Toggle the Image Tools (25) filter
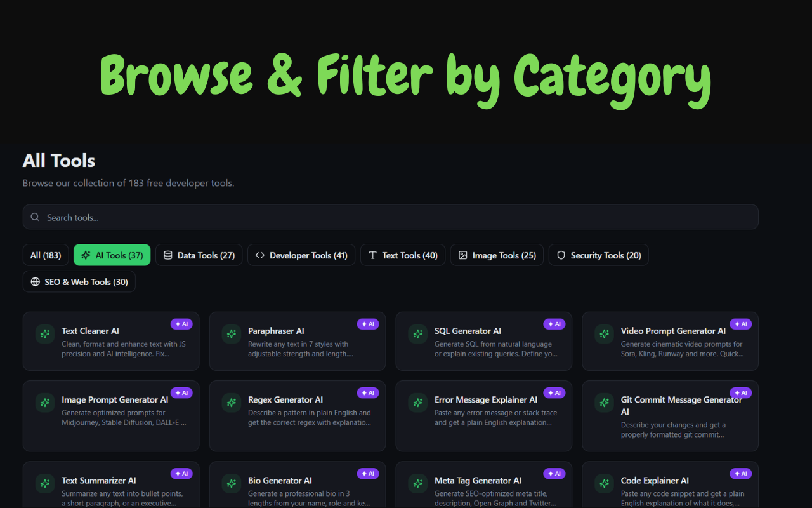This screenshot has height=508, width=812. pos(497,255)
